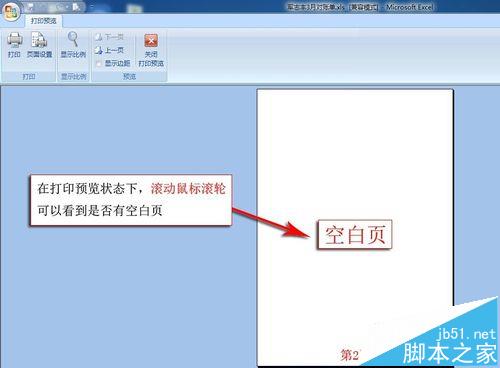Enable Show Margins (显示边距) checkbox

99,63
